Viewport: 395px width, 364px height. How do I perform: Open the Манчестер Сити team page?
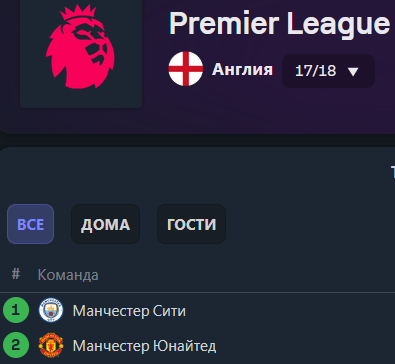click(129, 311)
